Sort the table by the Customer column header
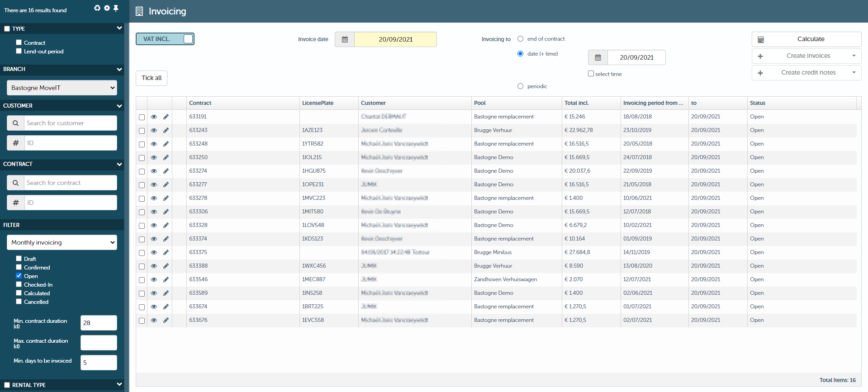This screenshot has width=868, height=392. tap(373, 103)
